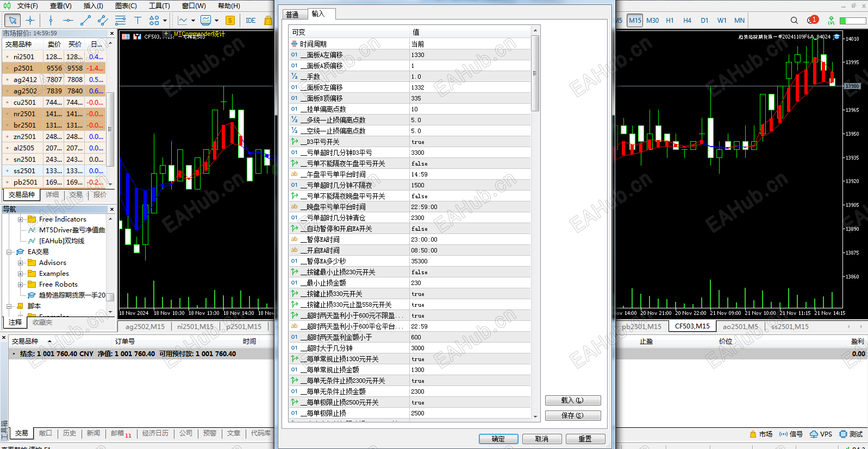Viewport: 868px width, 449px height.
Task: Click the indicators monitor icon
Action: pyautogui.click(x=205, y=21)
